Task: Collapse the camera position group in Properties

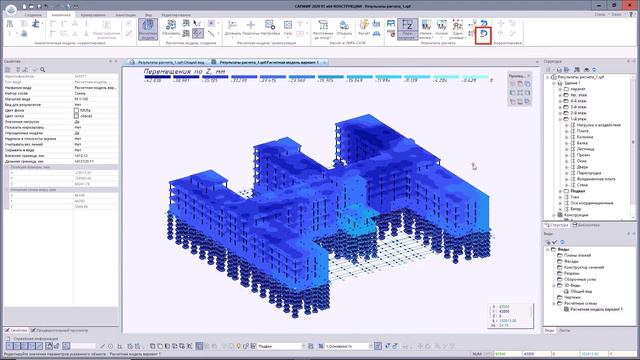Action: pos(7,167)
